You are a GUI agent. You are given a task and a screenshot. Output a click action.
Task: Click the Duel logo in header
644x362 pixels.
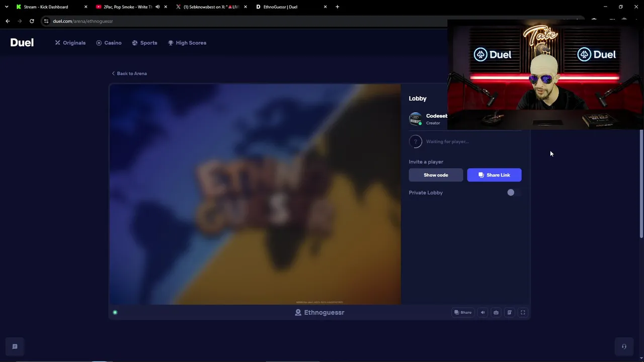click(22, 43)
